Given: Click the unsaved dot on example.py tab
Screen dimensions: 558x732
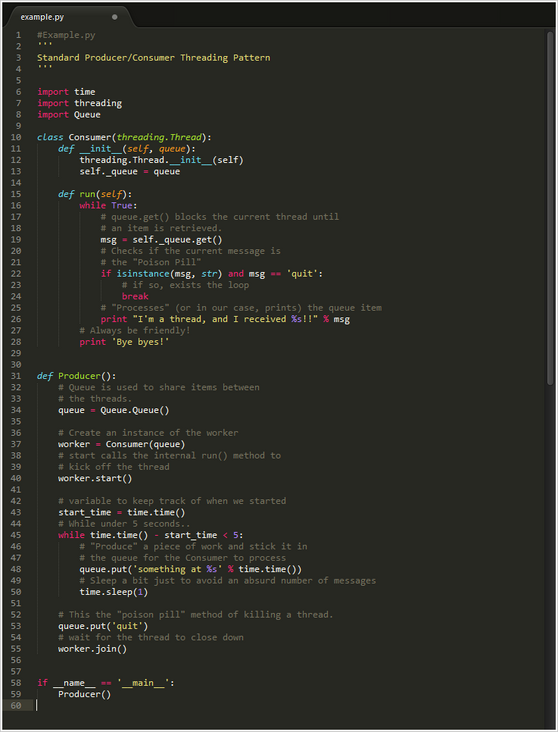Looking at the screenshot, I should (114, 17).
